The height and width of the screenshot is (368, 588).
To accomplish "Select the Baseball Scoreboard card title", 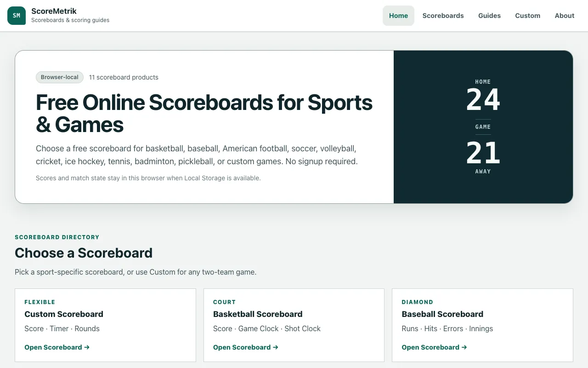I will [442, 314].
